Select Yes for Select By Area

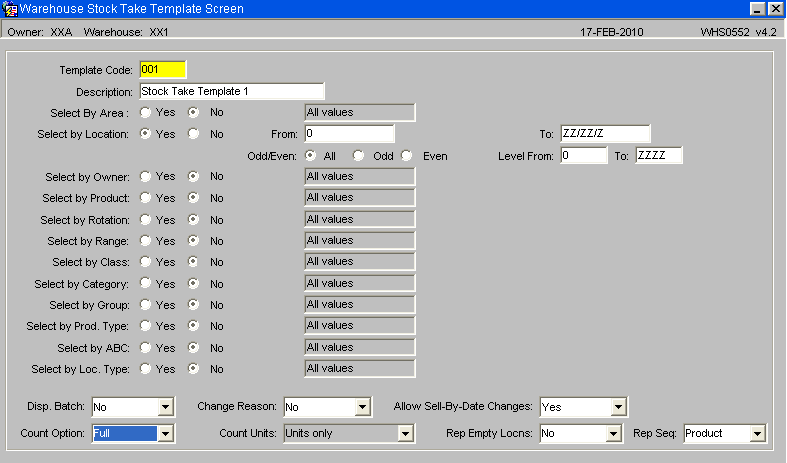[x=146, y=112]
